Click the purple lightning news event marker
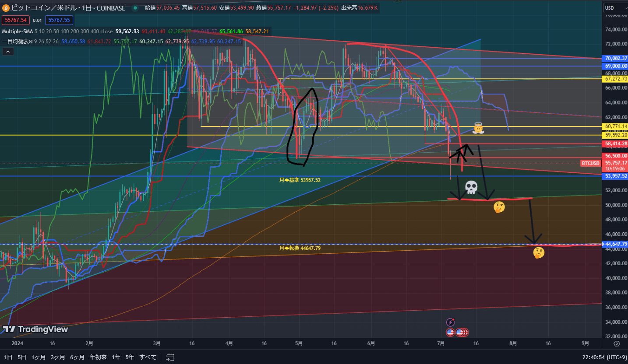Screen dimensions: 628x364 pyautogui.click(x=450, y=322)
